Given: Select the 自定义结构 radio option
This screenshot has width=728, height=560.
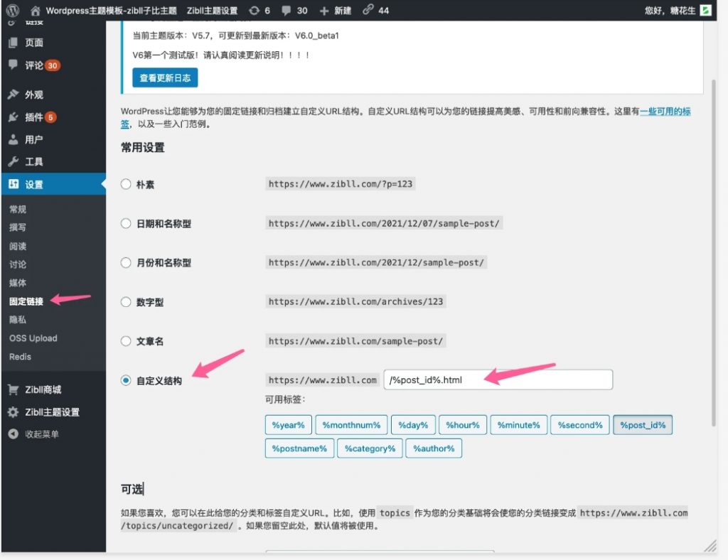Looking at the screenshot, I should (x=126, y=380).
